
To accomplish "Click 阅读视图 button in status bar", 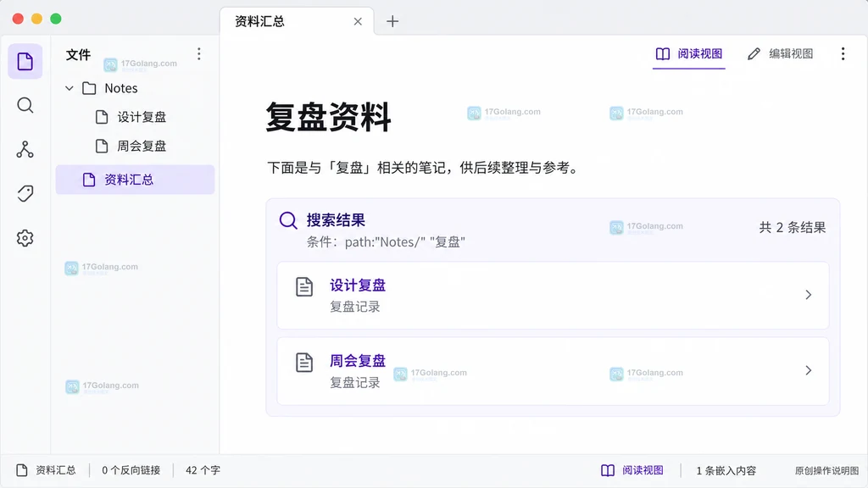I will pos(632,470).
